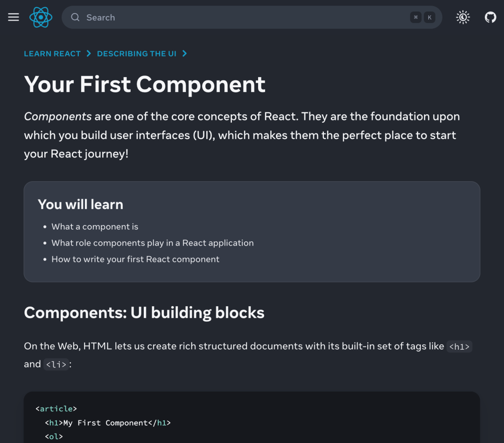Click chevron after Describing the UI
The image size is (504, 443).
coord(184,54)
